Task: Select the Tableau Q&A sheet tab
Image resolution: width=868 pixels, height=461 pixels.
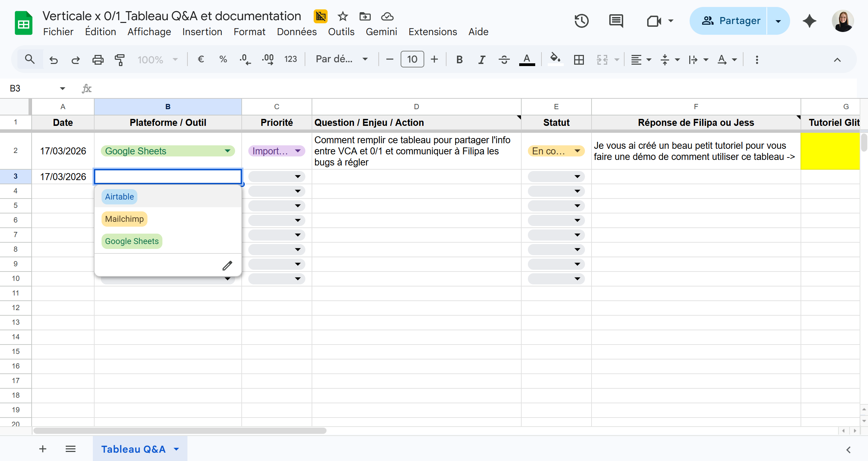Action: click(x=133, y=449)
